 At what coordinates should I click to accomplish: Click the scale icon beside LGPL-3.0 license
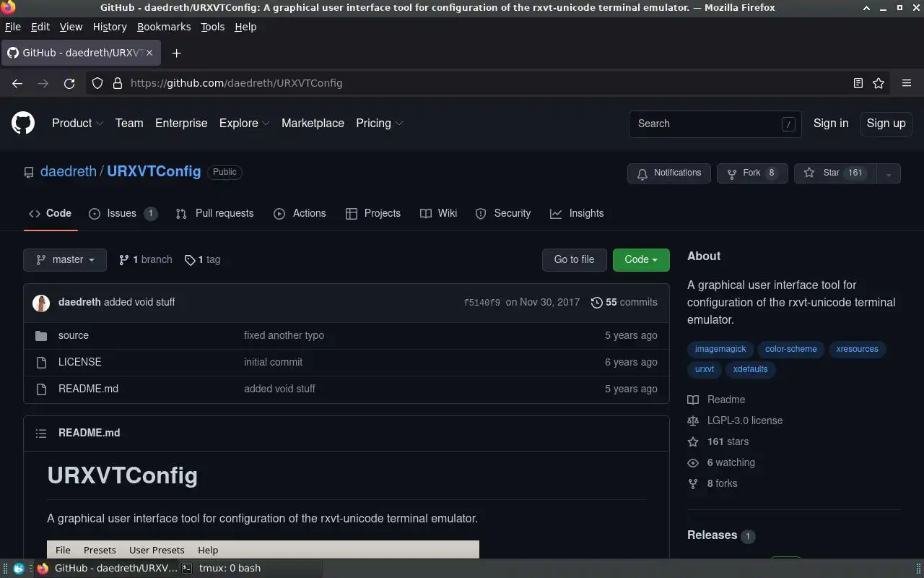coord(693,420)
